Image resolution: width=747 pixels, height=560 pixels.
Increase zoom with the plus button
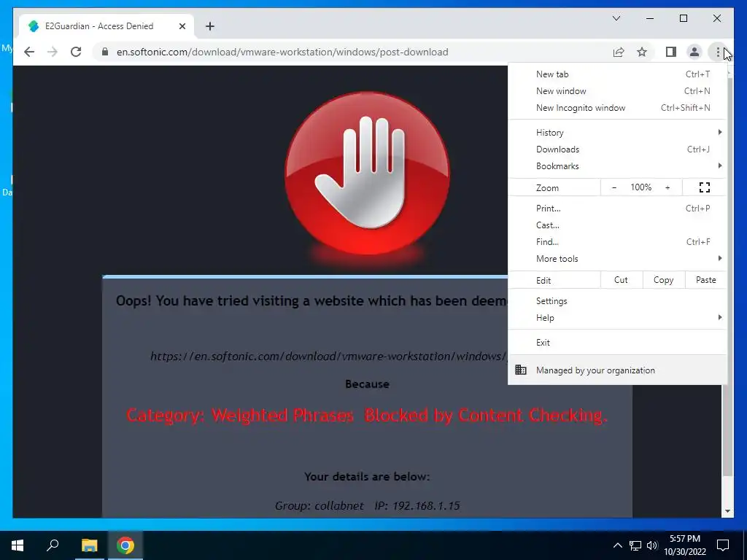(x=667, y=187)
